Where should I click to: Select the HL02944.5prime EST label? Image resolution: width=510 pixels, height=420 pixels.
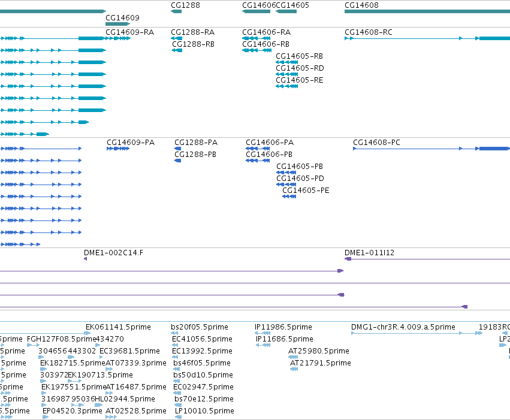[x=125, y=399]
